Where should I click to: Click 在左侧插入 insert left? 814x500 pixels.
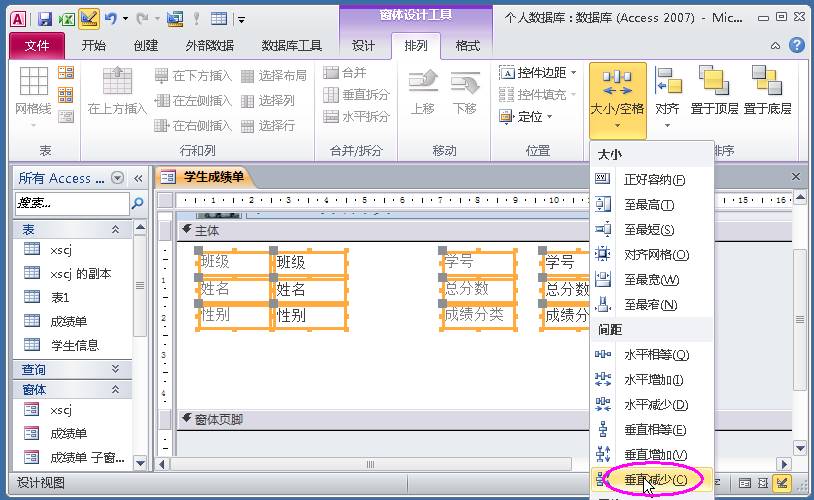click(x=193, y=100)
